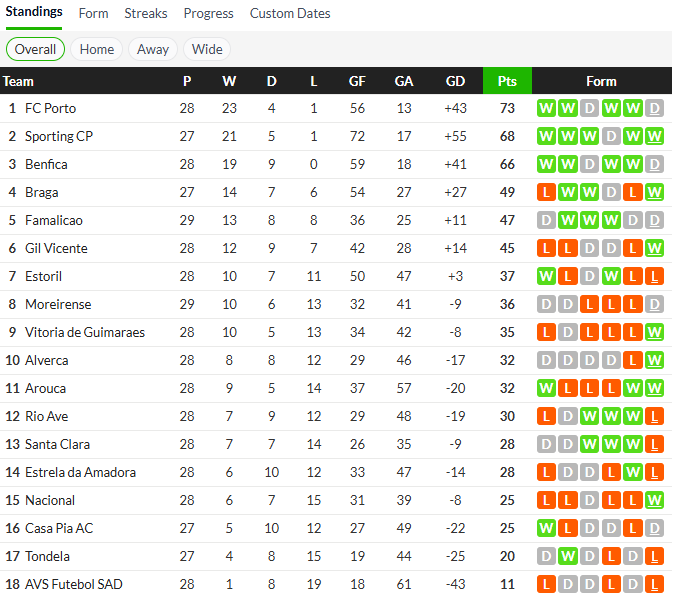Open the Famalicao team link

[54, 220]
